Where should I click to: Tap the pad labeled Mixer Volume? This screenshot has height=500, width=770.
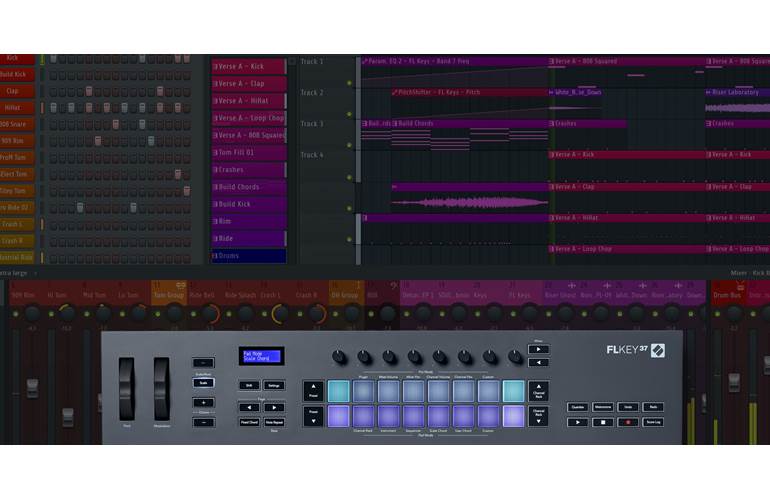click(388, 391)
